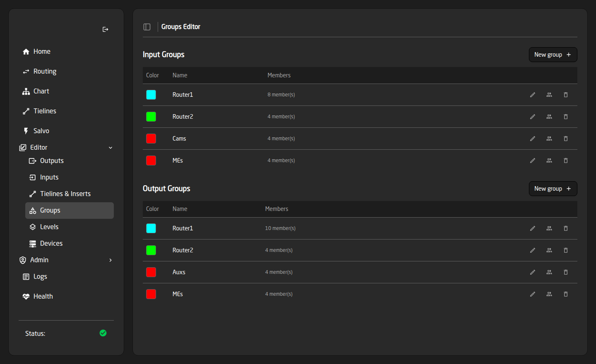The height and width of the screenshot is (364, 596).
Task: Click the red swatch of the Auxs group
Action: coord(151,272)
